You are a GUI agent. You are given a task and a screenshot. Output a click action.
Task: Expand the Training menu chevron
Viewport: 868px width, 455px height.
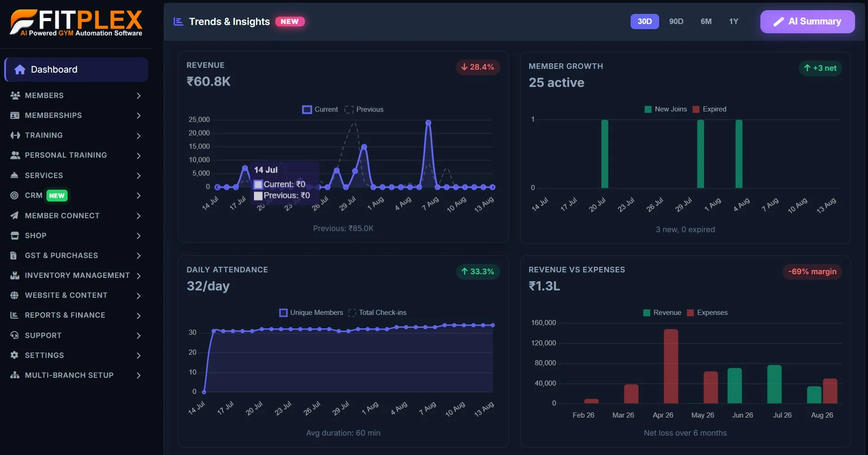pyautogui.click(x=139, y=135)
